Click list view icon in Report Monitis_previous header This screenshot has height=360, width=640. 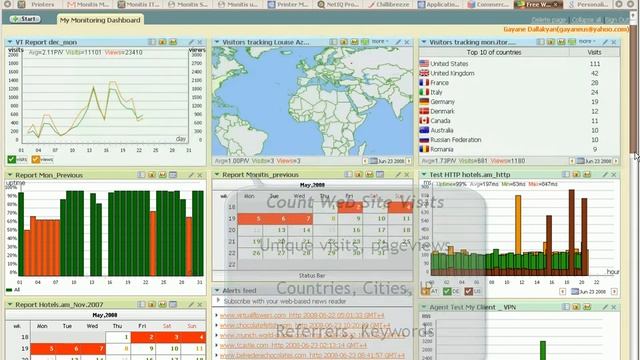pyautogui.click(x=348, y=175)
